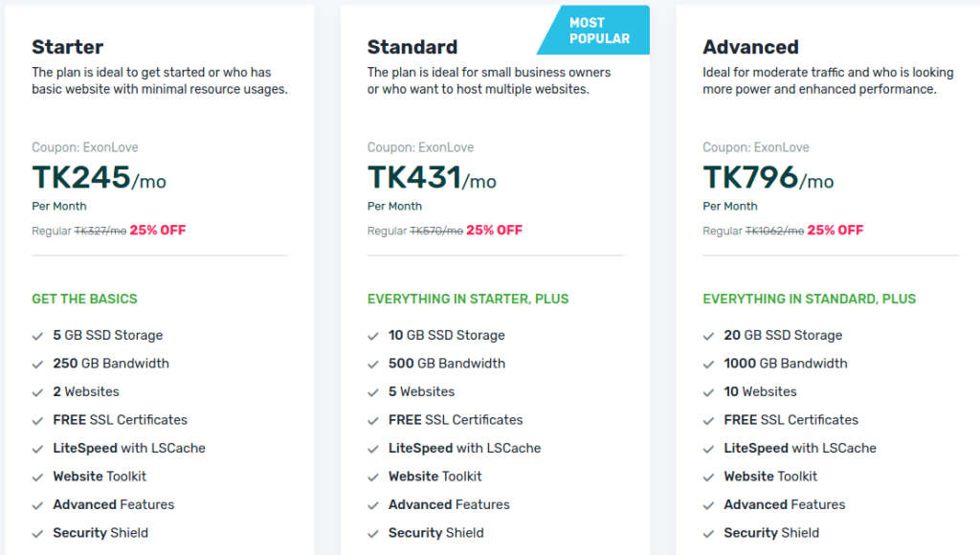The width and height of the screenshot is (980, 555).
Task: Click the TK431/mo price on Standard plan
Action: [433, 180]
